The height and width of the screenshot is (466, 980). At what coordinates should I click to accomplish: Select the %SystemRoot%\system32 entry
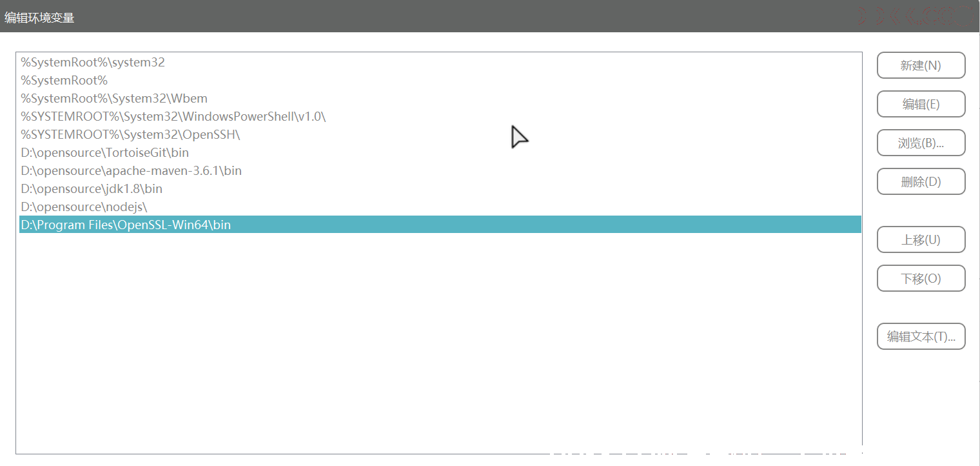pos(440,63)
